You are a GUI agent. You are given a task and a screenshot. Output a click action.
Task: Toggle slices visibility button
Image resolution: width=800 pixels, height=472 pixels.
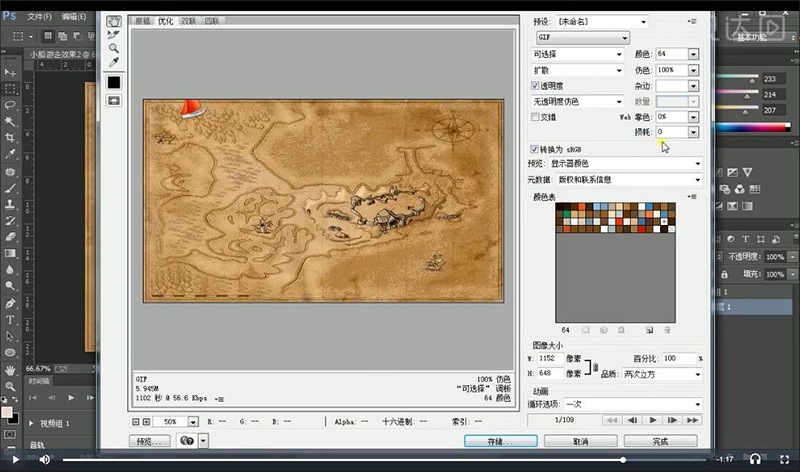click(x=114, y=100)
